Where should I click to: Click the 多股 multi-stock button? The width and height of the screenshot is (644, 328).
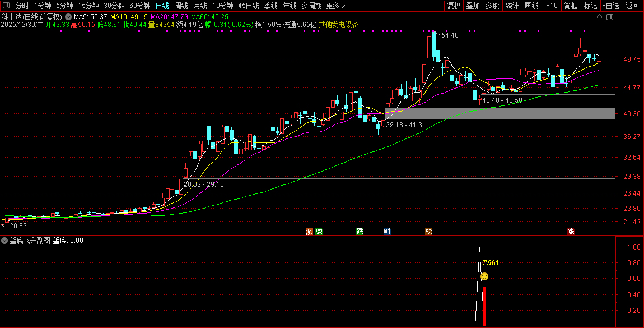(x=492, y=6)
